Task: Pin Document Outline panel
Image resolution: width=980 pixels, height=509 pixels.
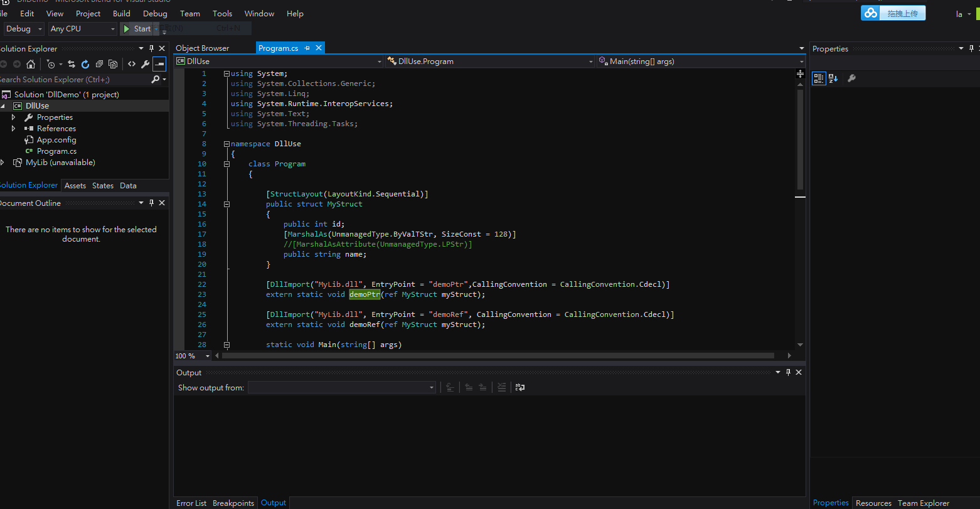Action: [151, 203]
